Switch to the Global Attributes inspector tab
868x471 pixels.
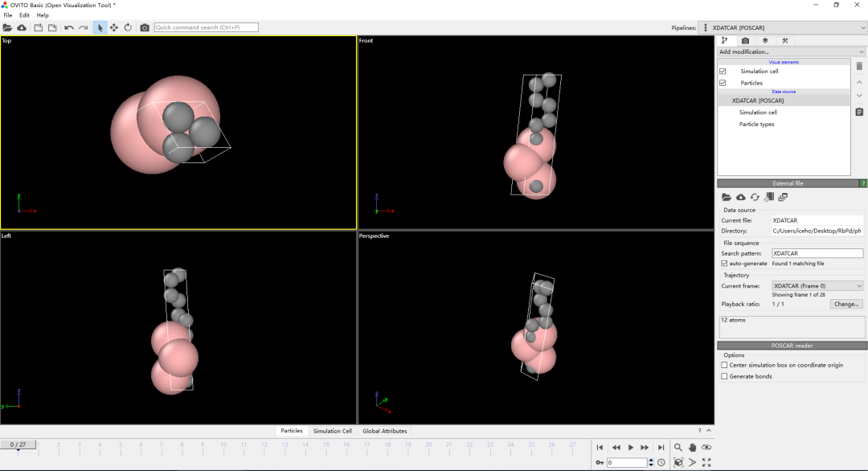tap(385, 431)
